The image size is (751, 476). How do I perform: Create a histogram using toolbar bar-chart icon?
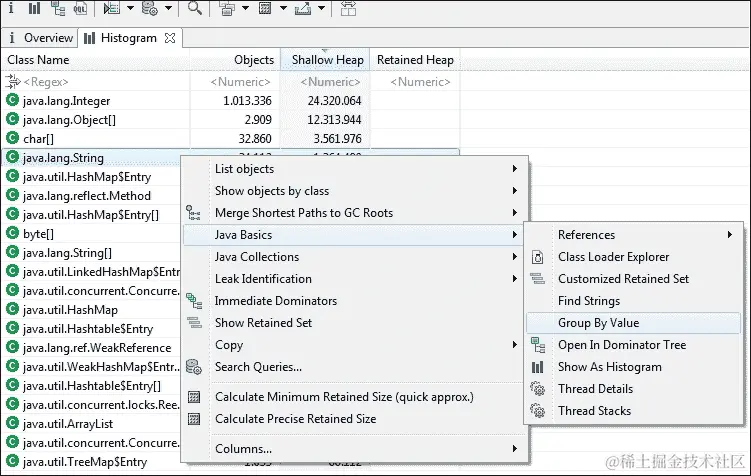click(34, 8)
